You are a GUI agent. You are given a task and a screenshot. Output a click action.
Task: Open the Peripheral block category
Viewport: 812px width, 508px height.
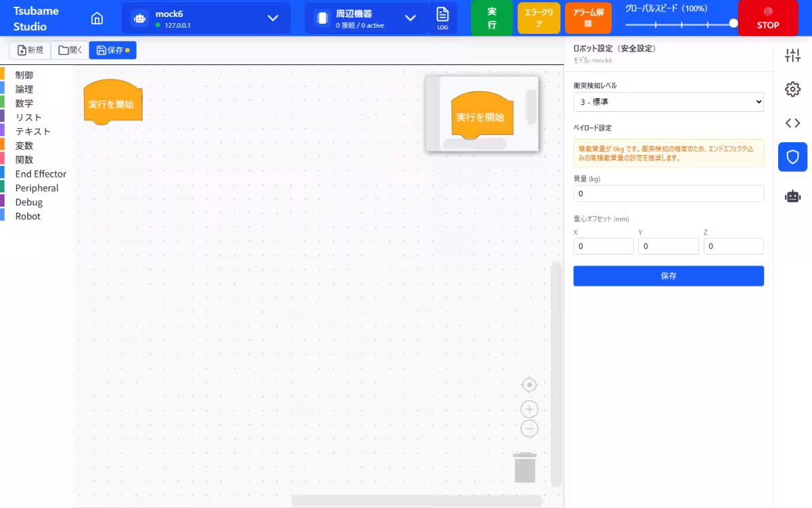[x=37, y=188]
